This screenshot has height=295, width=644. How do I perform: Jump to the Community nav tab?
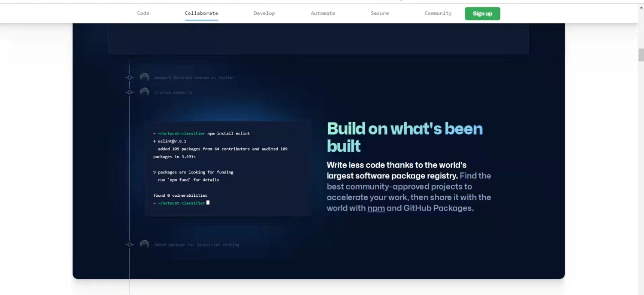click(438, 13)
